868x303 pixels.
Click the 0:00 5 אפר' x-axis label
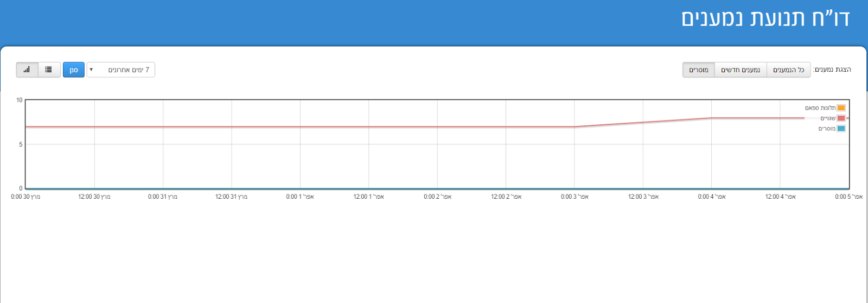(x=848, y=197)
